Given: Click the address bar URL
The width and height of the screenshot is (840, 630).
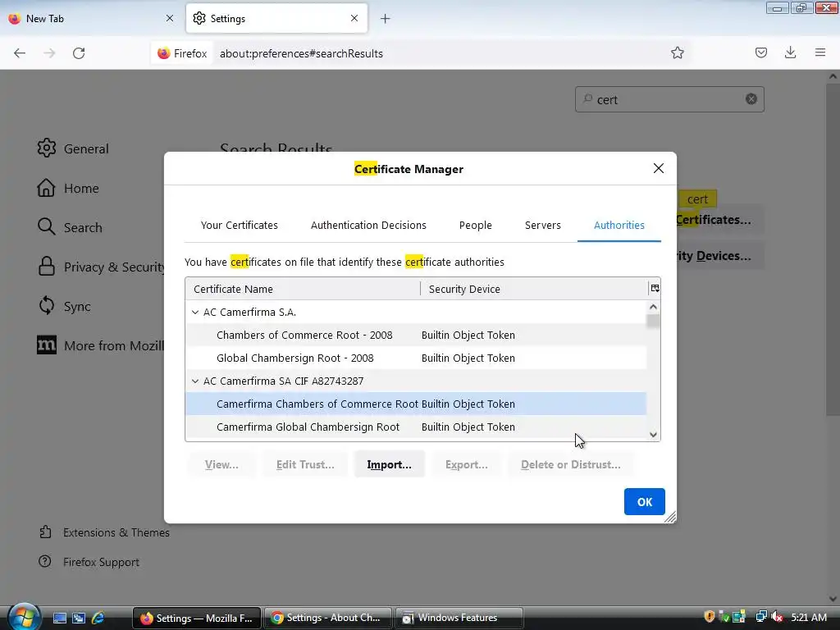Looking at the screenshot, I should [301, 53].
